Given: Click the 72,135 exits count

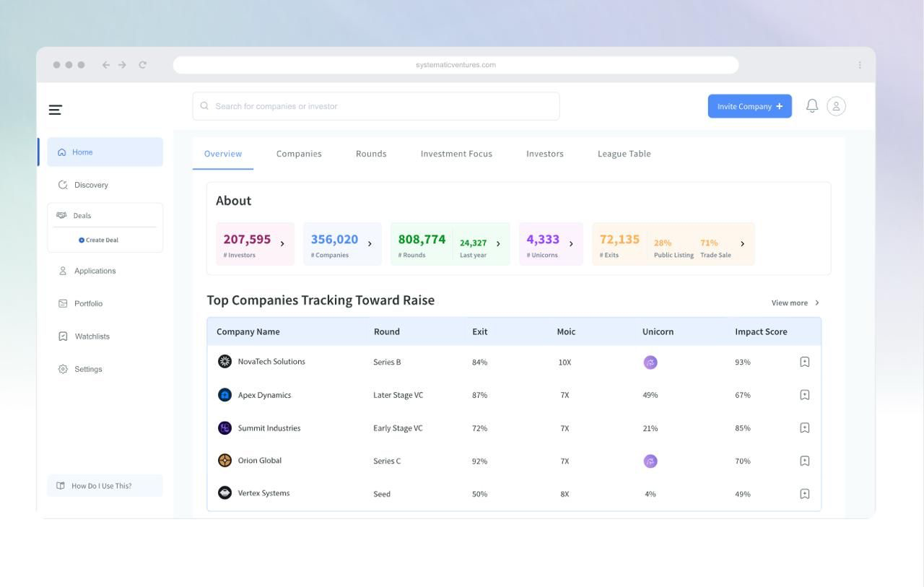Looking at the screenshot, I should 619,240.
